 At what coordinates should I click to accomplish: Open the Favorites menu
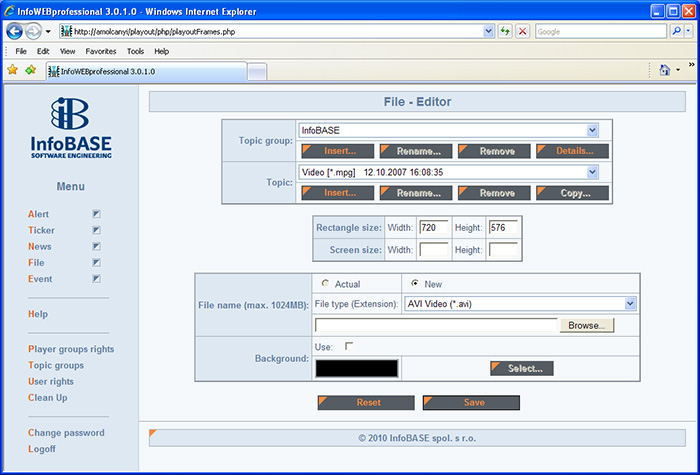[x=101, y=51]
